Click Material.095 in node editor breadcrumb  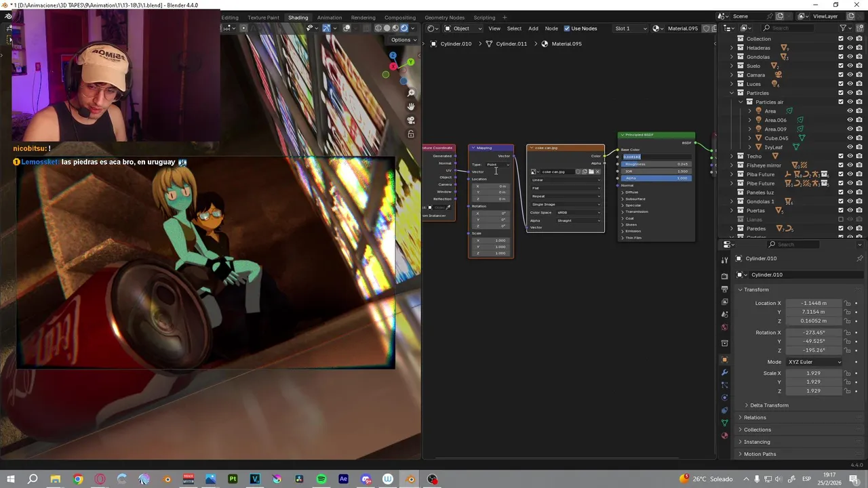click(566, 43)
